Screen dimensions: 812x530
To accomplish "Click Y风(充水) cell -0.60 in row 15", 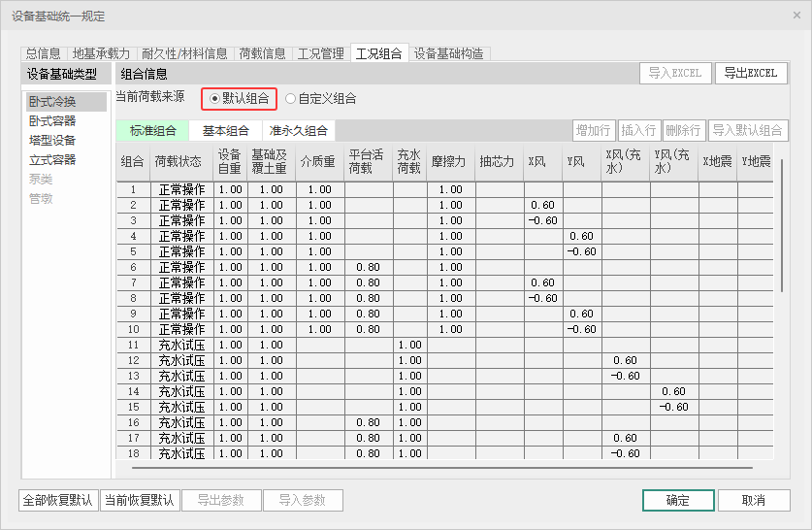I will (x=673, y=408).
